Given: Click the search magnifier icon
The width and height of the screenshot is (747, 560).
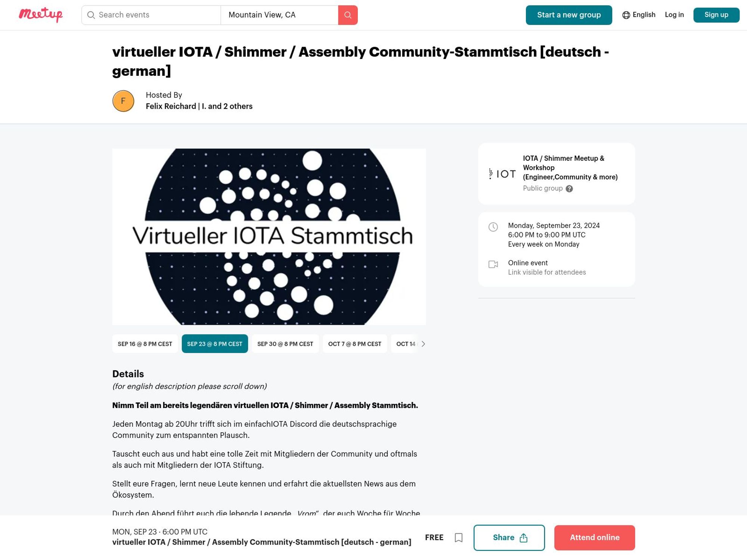Looking at the screenshot, I should [x=348, y=15].
